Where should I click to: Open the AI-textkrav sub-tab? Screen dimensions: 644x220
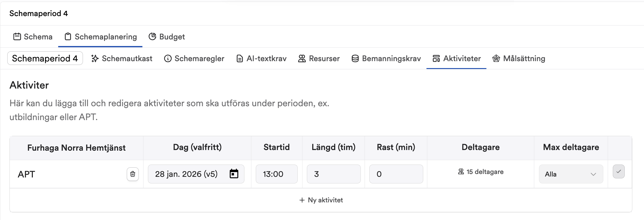[261, 58]
